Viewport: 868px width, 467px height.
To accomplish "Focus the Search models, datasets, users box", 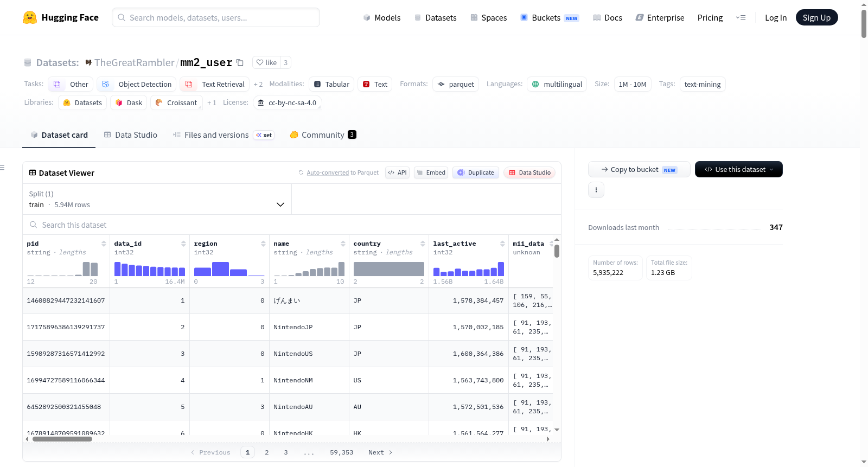I will pos(216,17).
